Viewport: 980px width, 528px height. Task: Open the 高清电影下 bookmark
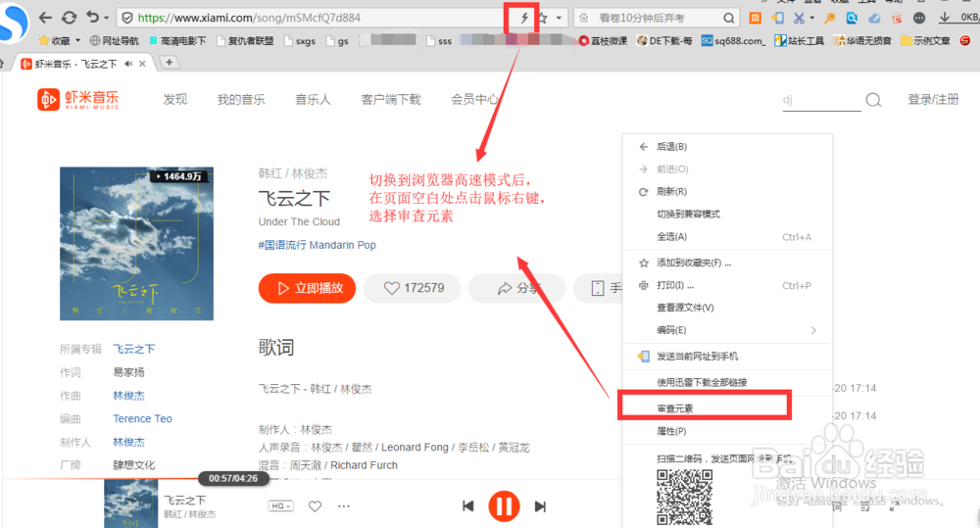pyautogui.click(x=177, y=40)
